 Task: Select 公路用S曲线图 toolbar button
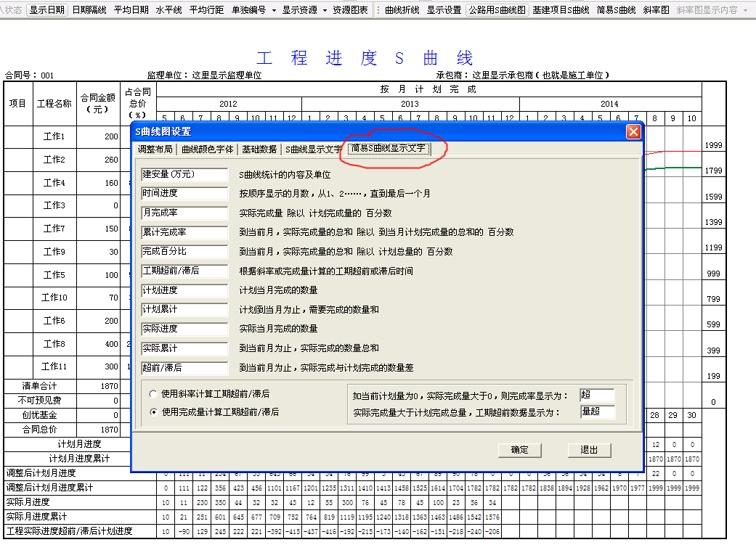point(497,9)
